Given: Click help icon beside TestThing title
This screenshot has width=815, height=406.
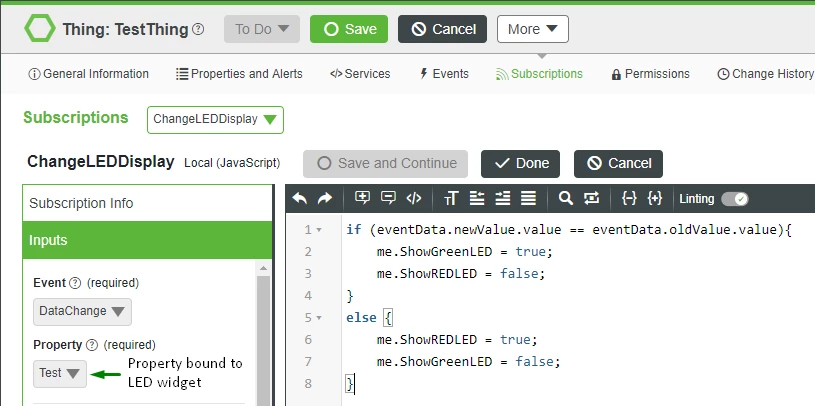Looking at the screenshot, I should point(198,29).
